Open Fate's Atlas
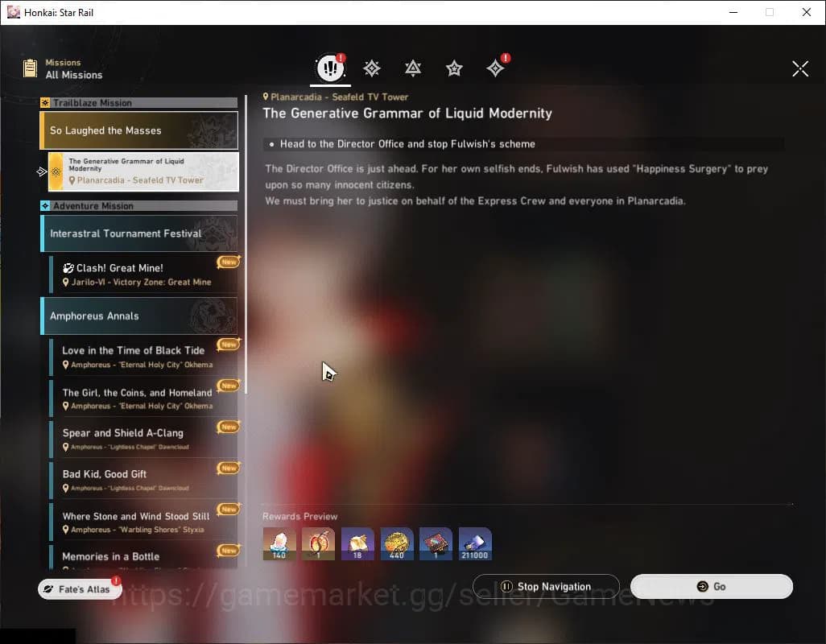 click(80, 589)
